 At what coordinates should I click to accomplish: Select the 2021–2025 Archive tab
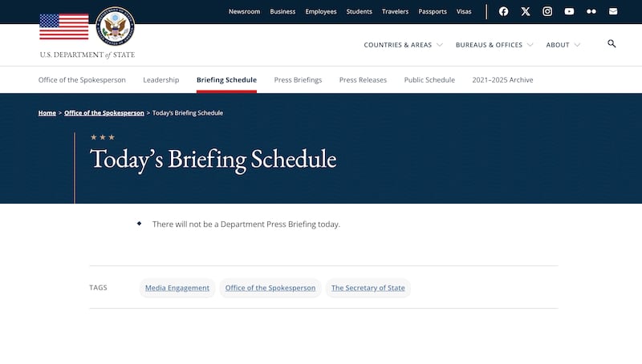coord(502,79)
